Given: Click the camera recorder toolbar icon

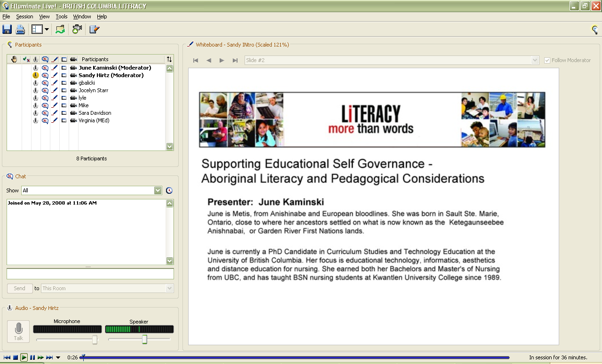Looking at the screenshot, I should pyautogui.click(x=77, y=30).
